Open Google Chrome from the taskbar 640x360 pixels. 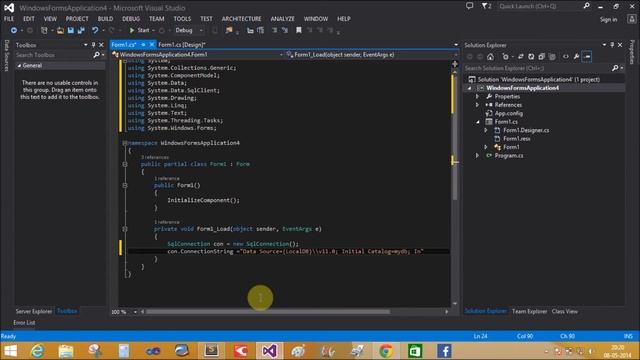coord(386,351)
